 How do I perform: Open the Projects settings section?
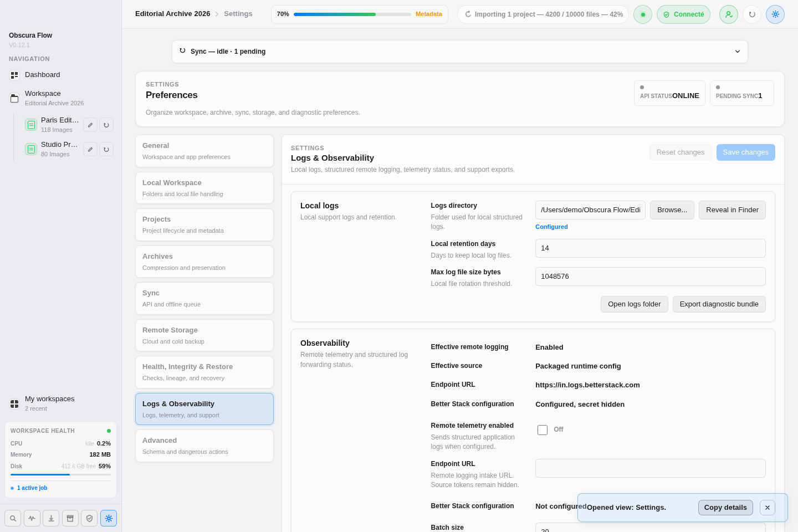click(x=204, y=224)
